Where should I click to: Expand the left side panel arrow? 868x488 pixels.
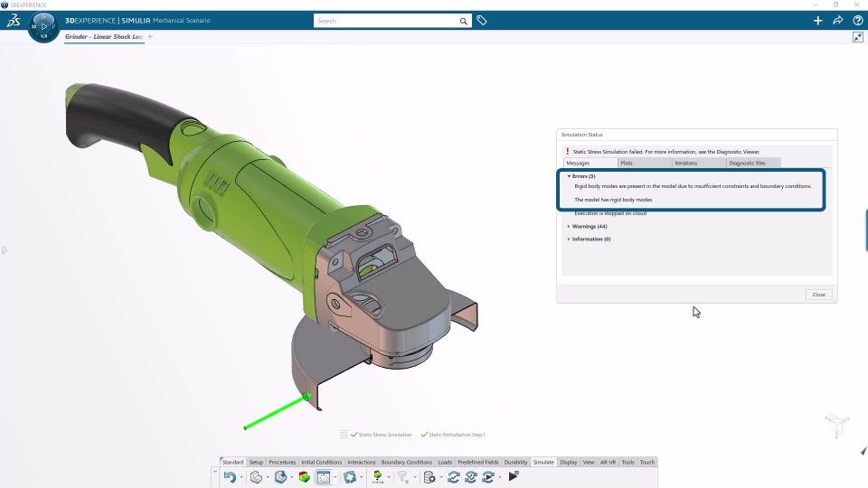click(x=4, y=250)
